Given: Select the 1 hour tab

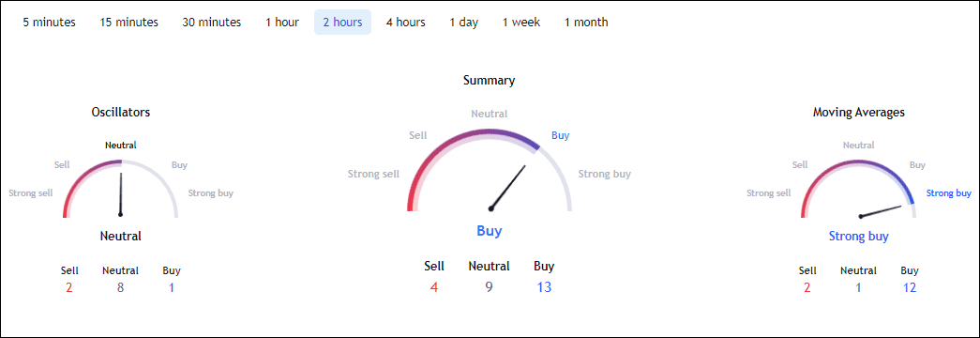Looking at the screenshot, I should (x=282, y=23).
